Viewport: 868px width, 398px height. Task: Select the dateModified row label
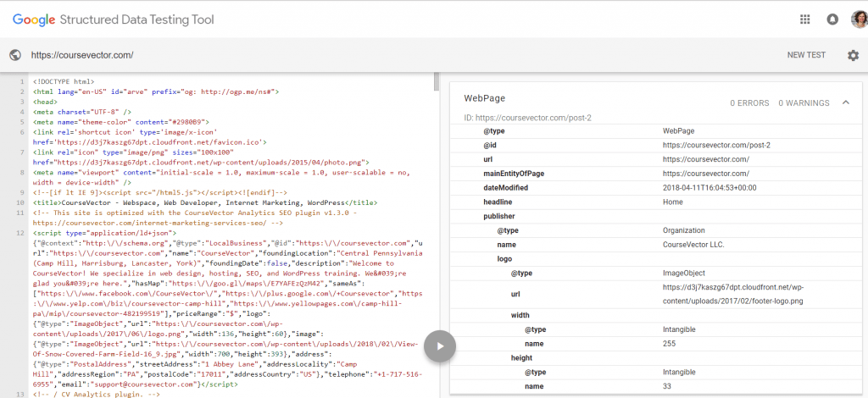[505, 188]
